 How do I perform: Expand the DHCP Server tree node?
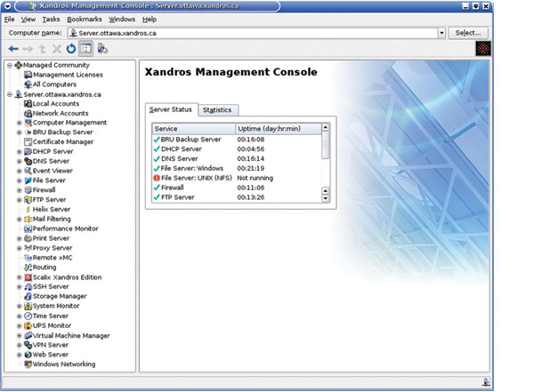(x=19, y=152)
